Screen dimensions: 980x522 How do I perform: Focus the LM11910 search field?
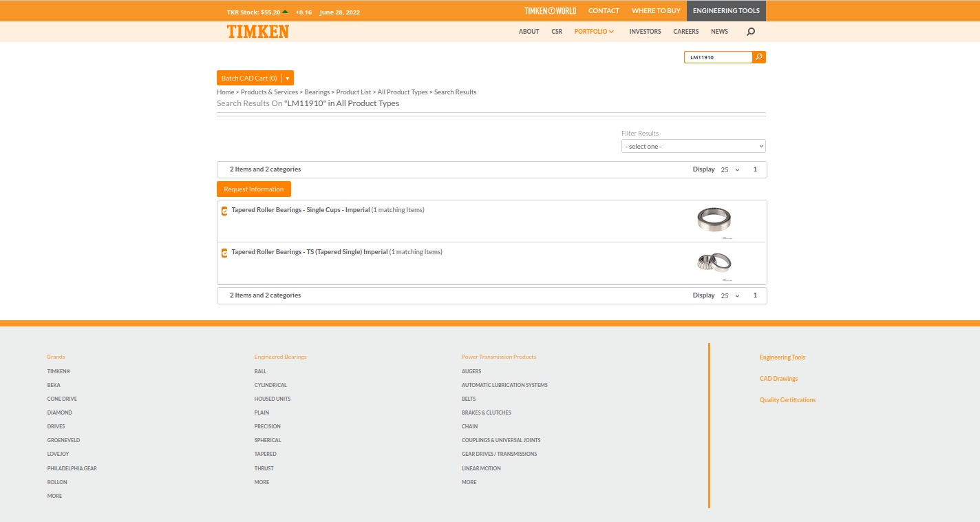click(x=718, y=57)
